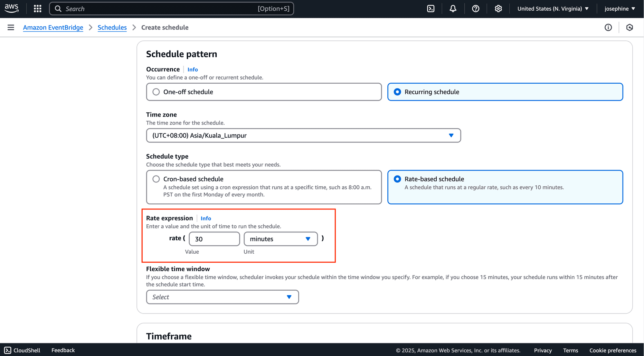Open the Time zone dropdown
Screen dimensions: 644x356
(x=303, y=136)
